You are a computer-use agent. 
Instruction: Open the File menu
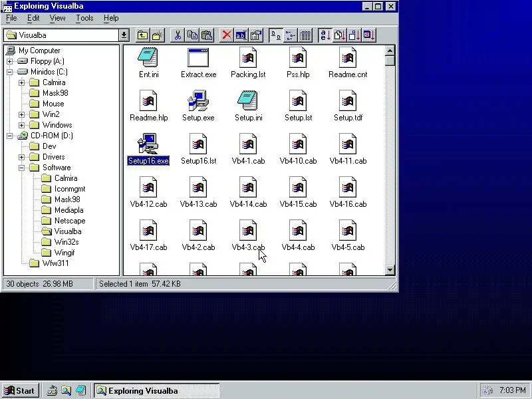(x=11, y=18)
